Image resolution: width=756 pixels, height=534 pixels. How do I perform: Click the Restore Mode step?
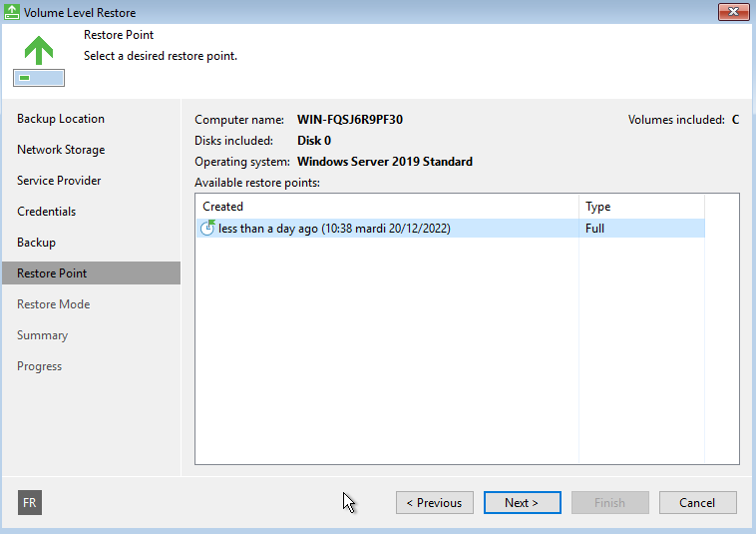click(x=54, y=304)
